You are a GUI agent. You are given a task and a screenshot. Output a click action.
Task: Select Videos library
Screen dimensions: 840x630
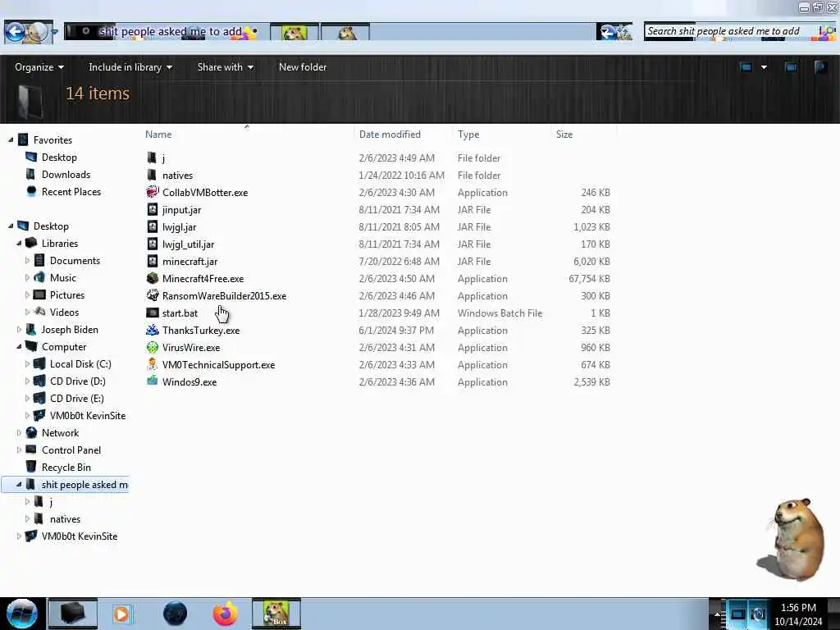point(64,312)
